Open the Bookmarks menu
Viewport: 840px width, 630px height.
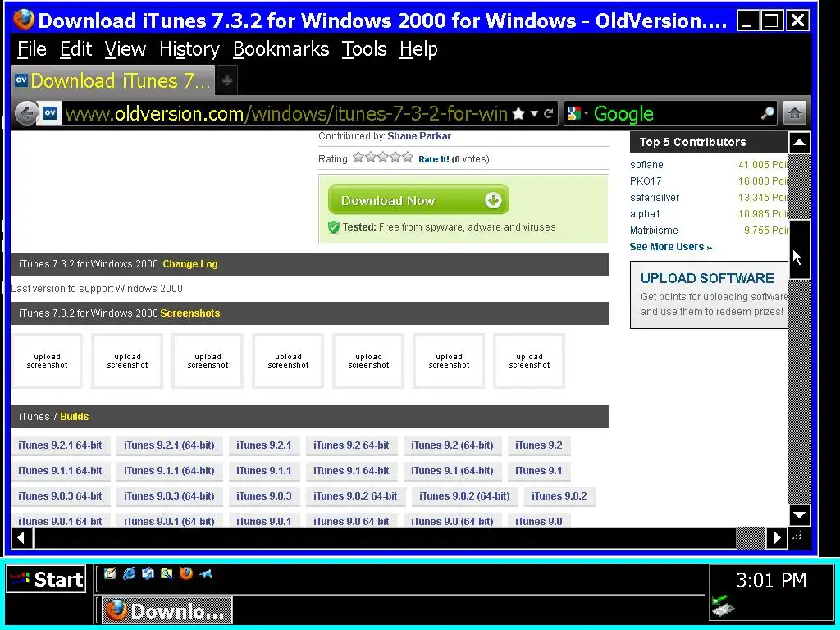click(281, 49)
